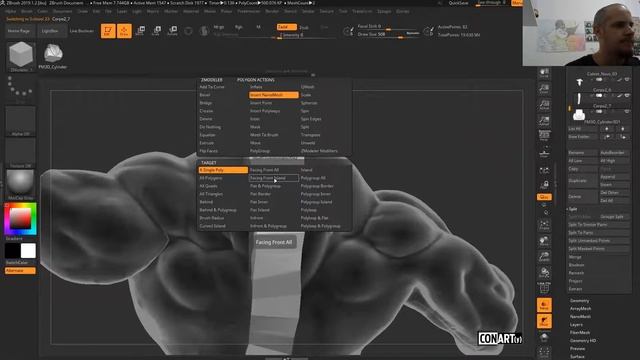
Task: Toggle the Persp perspective icon
Action: click(x=544, y=136)
